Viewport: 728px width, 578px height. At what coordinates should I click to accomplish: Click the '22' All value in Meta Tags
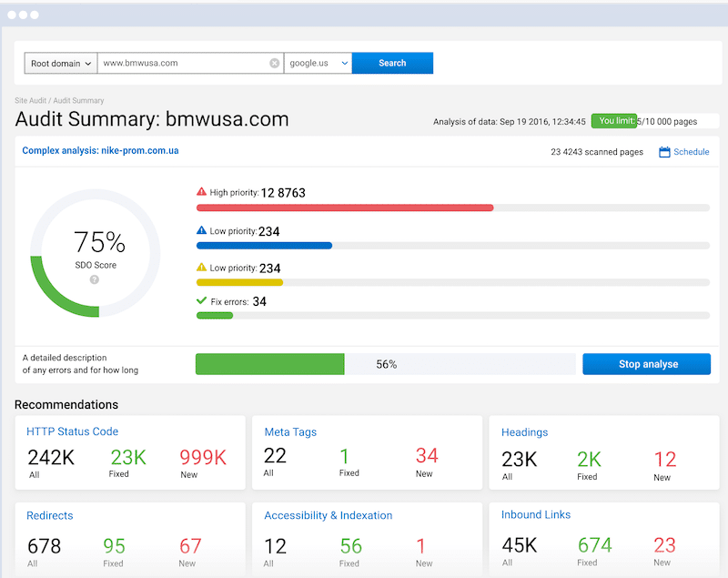[x=275, y=456]
